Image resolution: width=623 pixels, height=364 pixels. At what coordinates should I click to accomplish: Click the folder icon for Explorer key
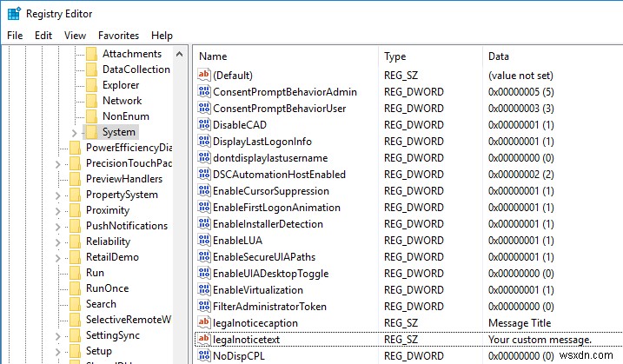(x=92, y=85)
